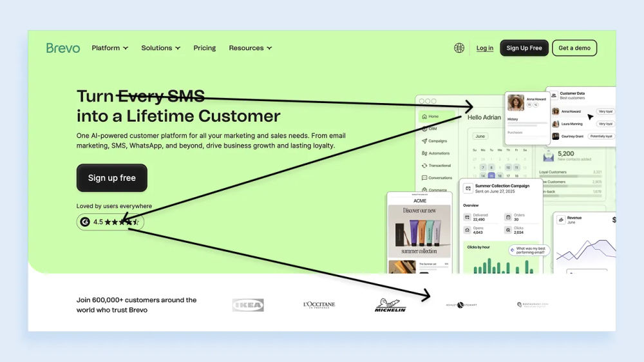The width and height of the screenshot is (644, 362).
Task: Click the Home icon in mockup sidebar
Action: 424,117
